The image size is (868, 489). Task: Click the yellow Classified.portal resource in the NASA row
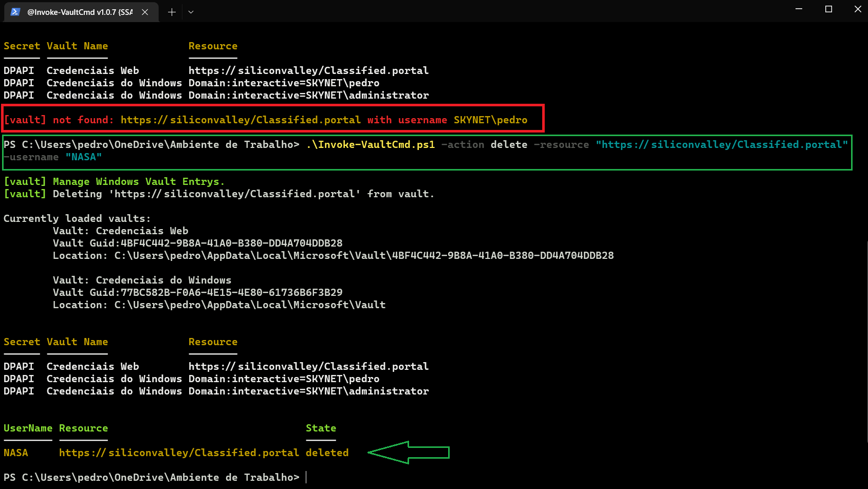[179, 453]
